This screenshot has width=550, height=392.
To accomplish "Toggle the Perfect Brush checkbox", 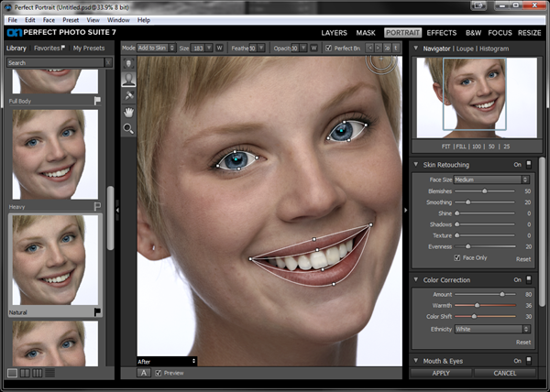I will (330, 47).
